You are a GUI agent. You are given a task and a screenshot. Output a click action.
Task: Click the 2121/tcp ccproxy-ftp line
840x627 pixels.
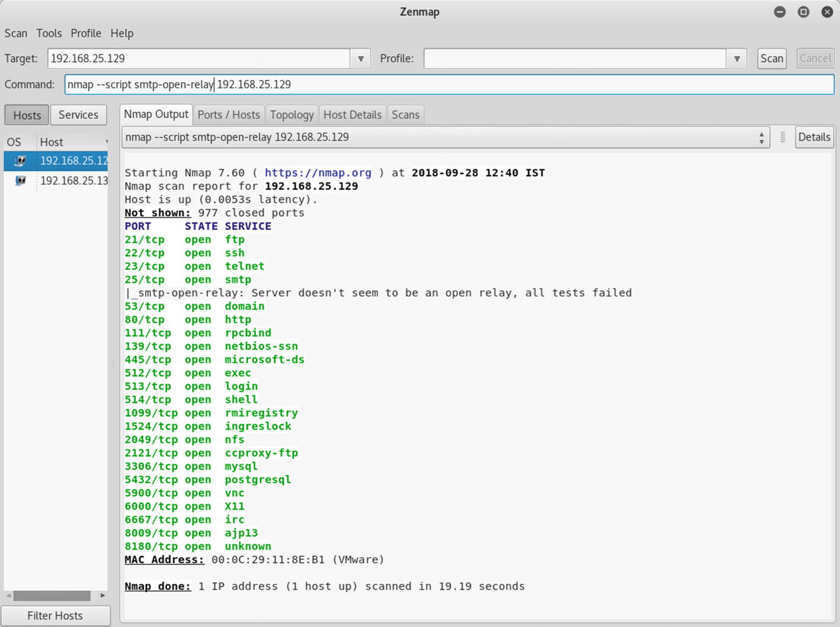click(x=211, y=453)
